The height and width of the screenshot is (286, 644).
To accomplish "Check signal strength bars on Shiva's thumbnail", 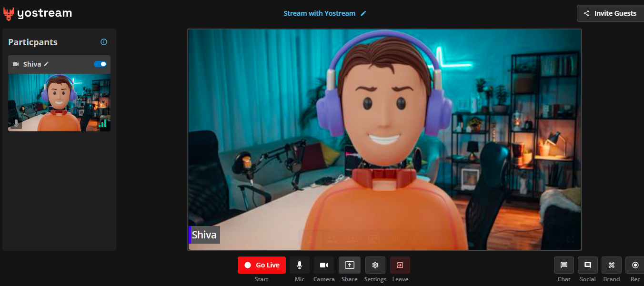I will (102, 123).
